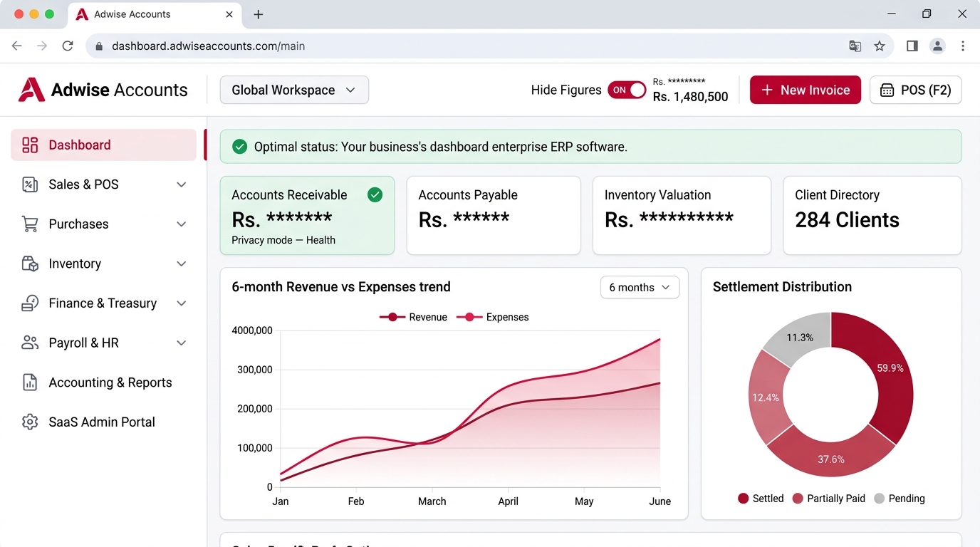Open the browser three-dot menu
The image size is (980, 547).
point(963,46)
